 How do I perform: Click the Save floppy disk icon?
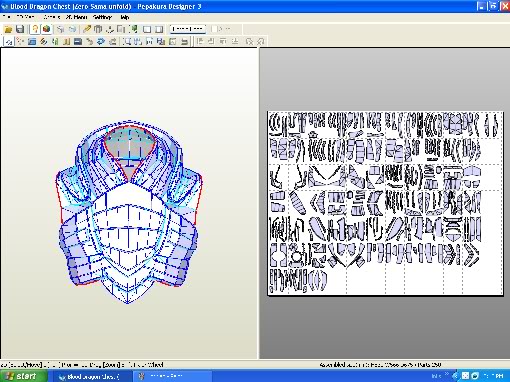pyautogui.click(x=20, y=29)
